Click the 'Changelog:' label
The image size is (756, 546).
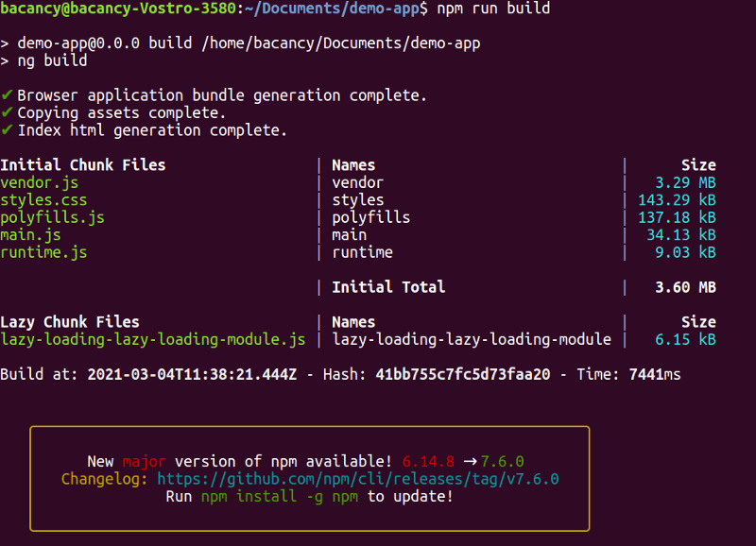pos(105,479)
